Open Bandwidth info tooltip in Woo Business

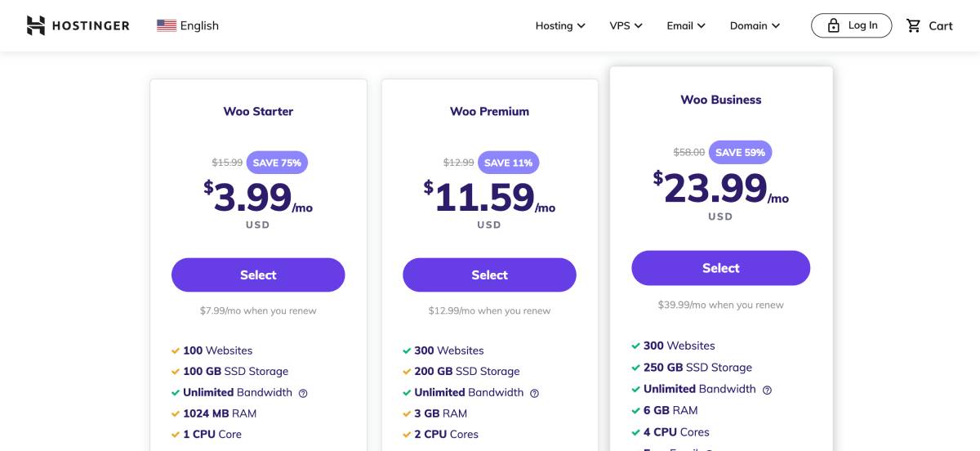coord(767,390)
